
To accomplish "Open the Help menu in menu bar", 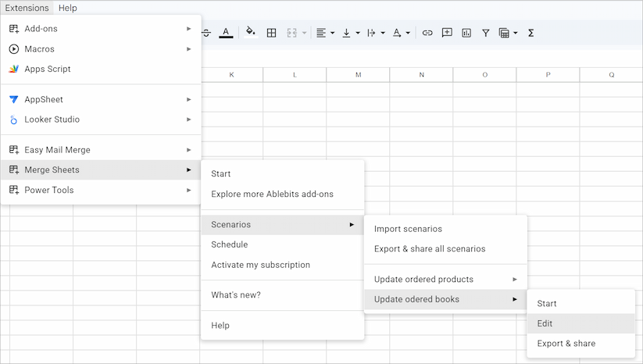I will pos(68,8).
